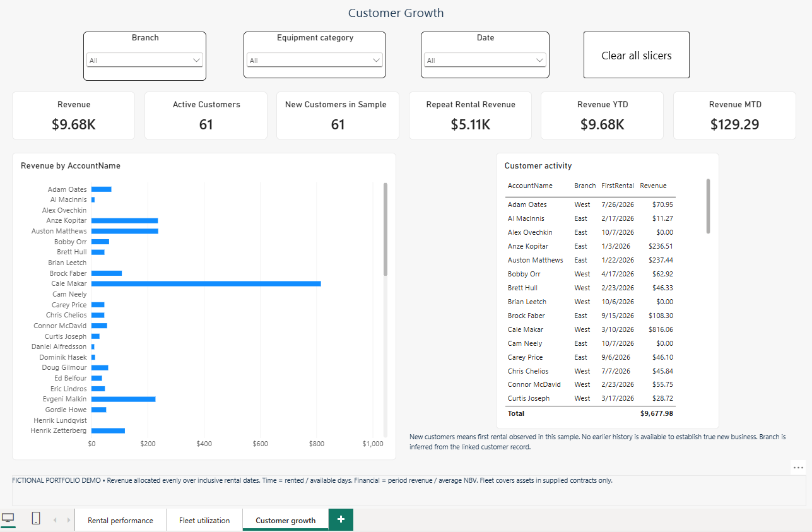Image resolution: width=812 pixels, height=532 pixels.
Task: Select the Cale Makar bar in chart
Action: [206, 283]
